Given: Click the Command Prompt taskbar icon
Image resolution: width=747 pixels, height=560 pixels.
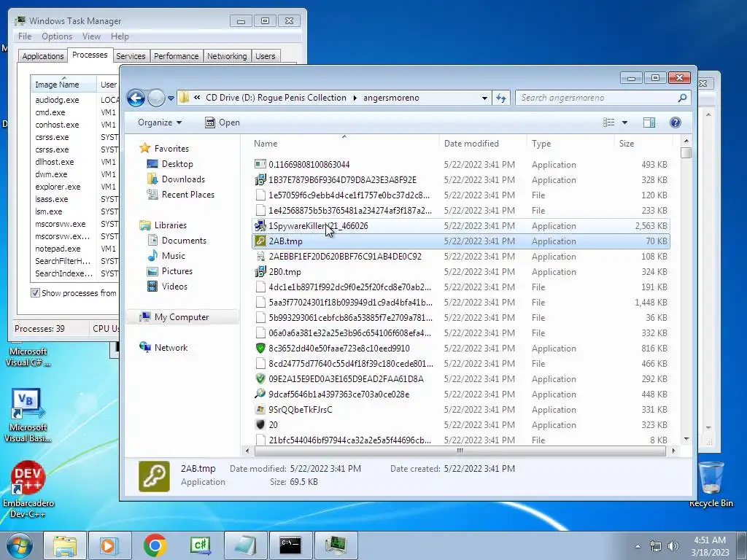Looking at the screenshot, I should point(290,545).
